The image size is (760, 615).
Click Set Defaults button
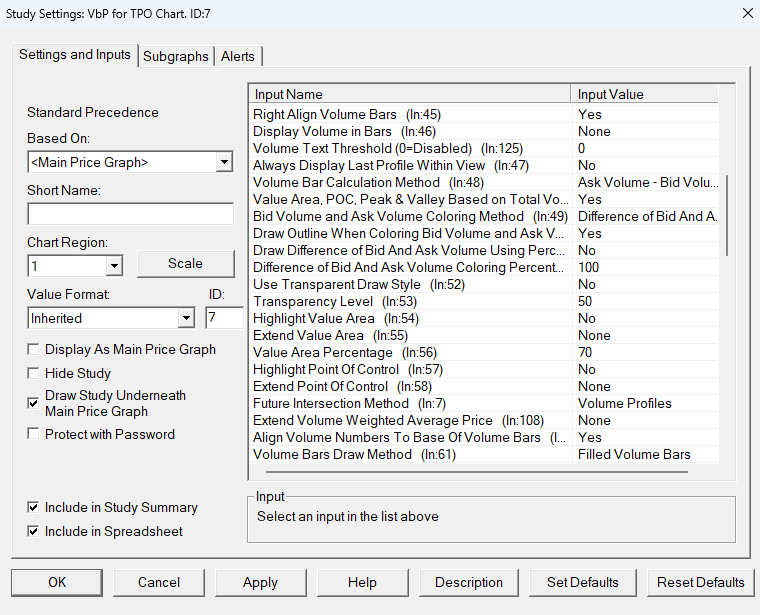coord(582,582)
